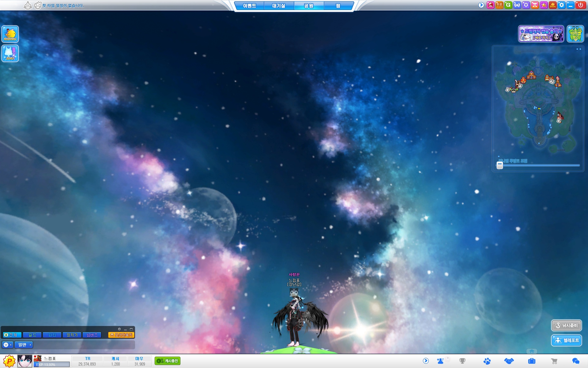Switch to the 팜 tab

point(338,6)
